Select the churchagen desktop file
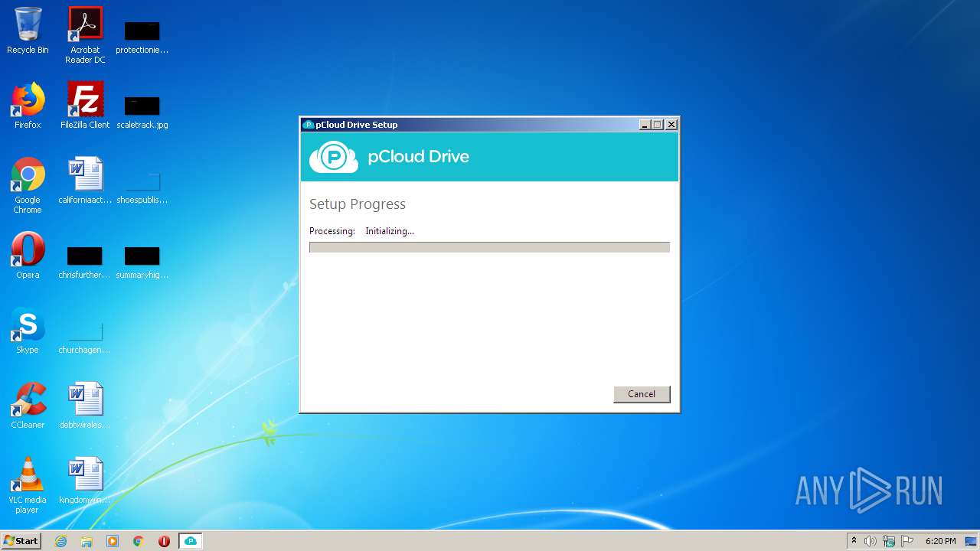 (x=85, y=337)
